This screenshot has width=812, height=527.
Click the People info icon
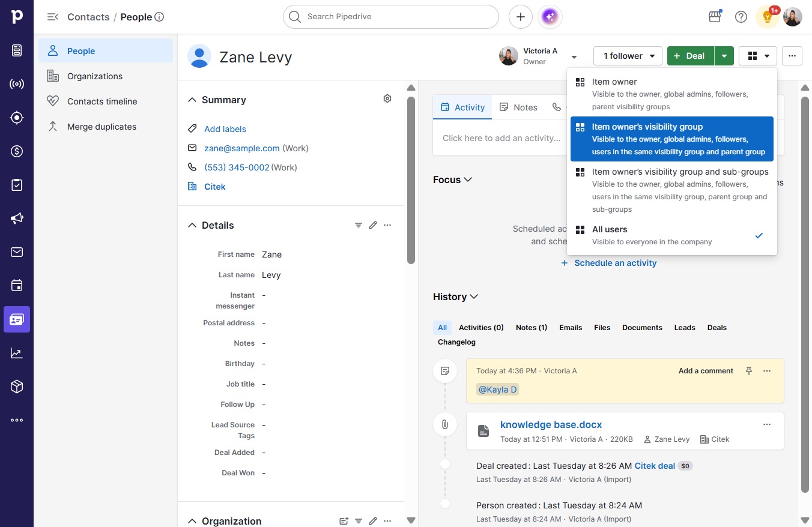159,17
